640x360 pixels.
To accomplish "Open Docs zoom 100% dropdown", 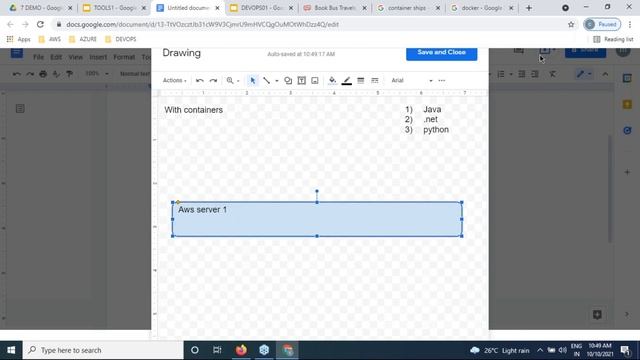I will 97,74.
